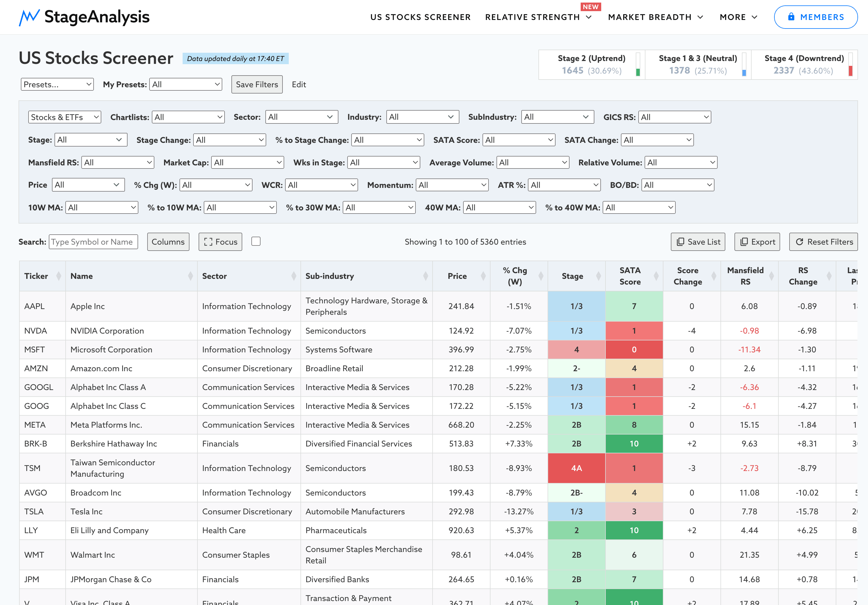Open the Chartlists filter dropdown
The image size is (868, 605).
[188, 117]
